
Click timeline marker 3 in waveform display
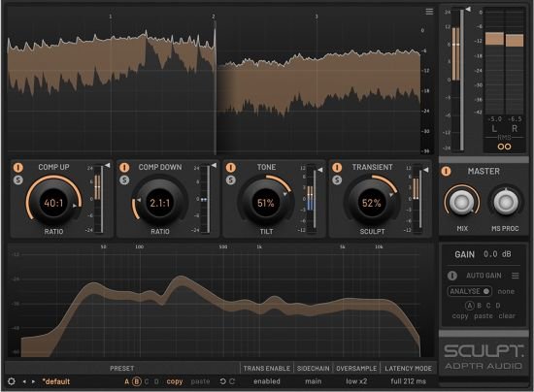[317, 16]
